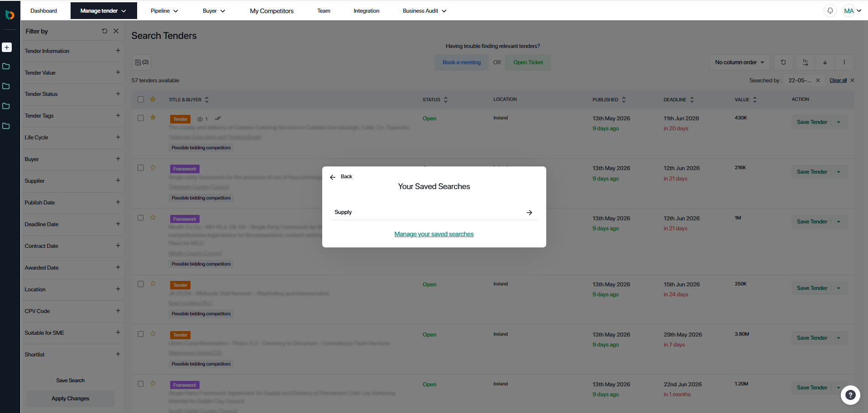
Task: Tick the checkbox for the 1M framework row
Action: pyautogui.click(x=141, y=218)
